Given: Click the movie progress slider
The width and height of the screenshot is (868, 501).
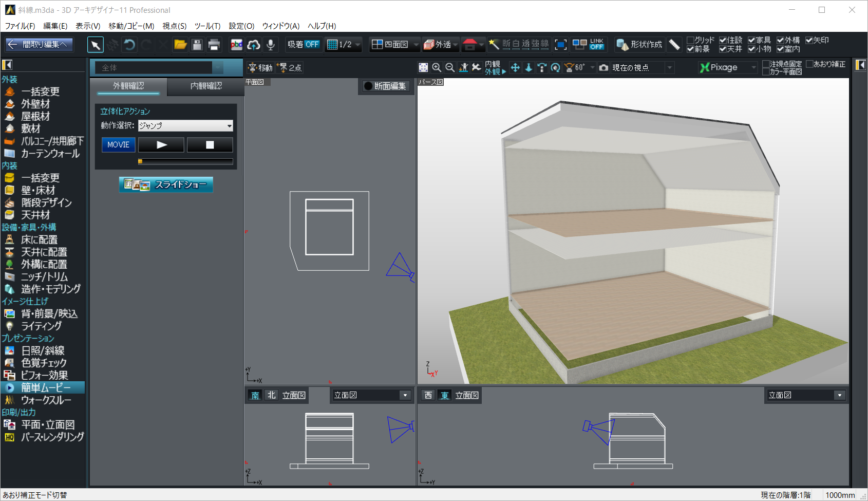Looking at the screenshot, I should [185, 161].
